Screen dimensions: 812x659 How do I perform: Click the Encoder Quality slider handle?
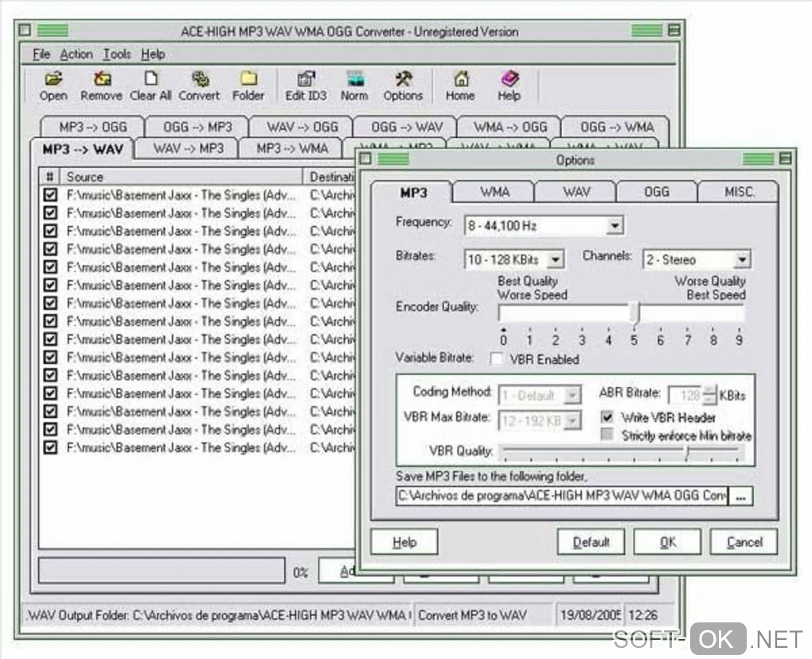635,313
